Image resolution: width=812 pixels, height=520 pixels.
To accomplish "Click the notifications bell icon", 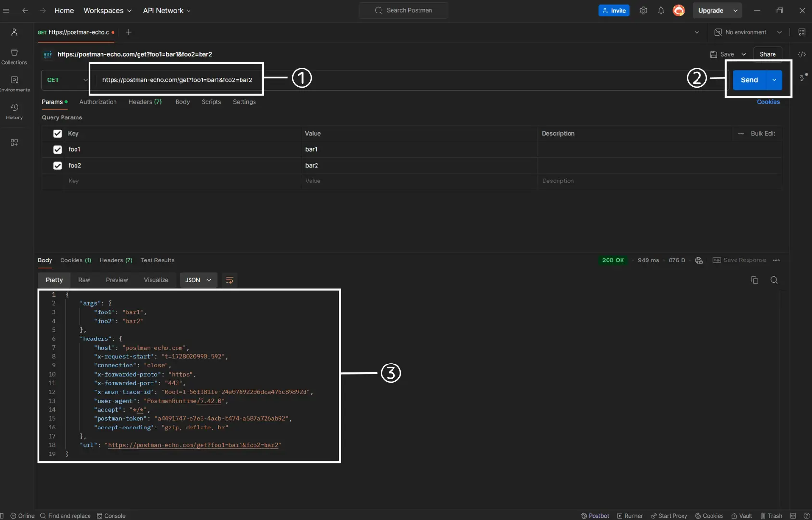I will point(661,11).
